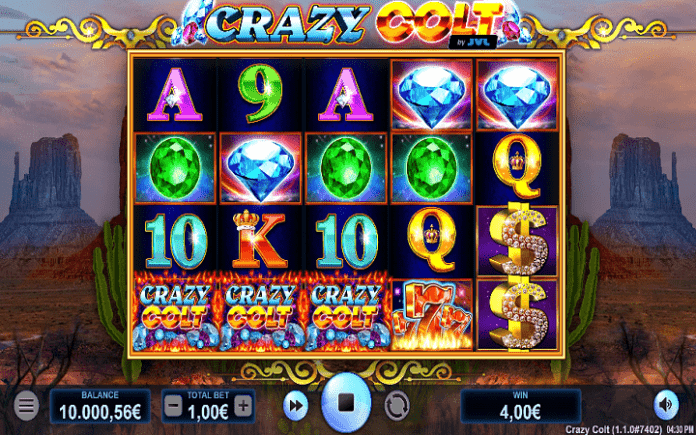Decrease total bet with minus button
Viewport: 696px width, 435px height.
(x=173, y=406)
